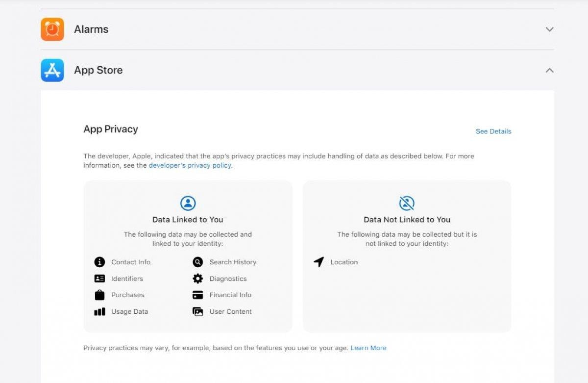Expand the Alarms section chevron
The height and width of the screenshot is (383, 588).
click(549, 29)
